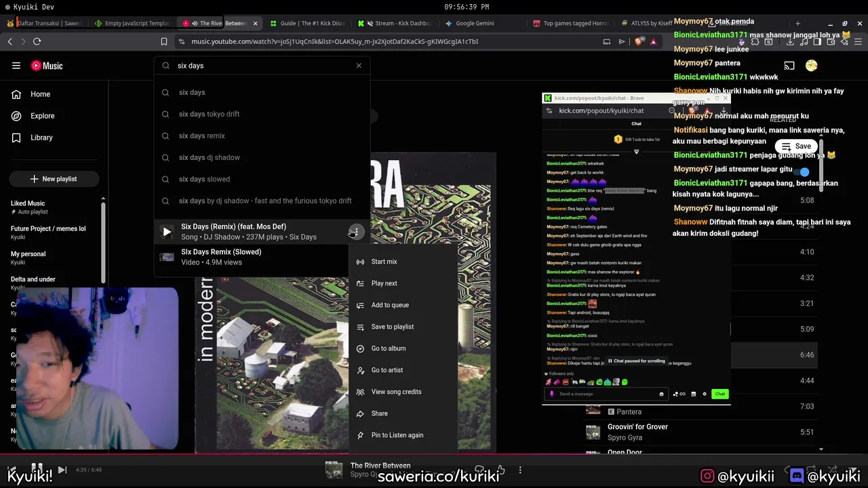Choose Go to artist in context menu
Screen dimensions: 868x488
point(403,370)
